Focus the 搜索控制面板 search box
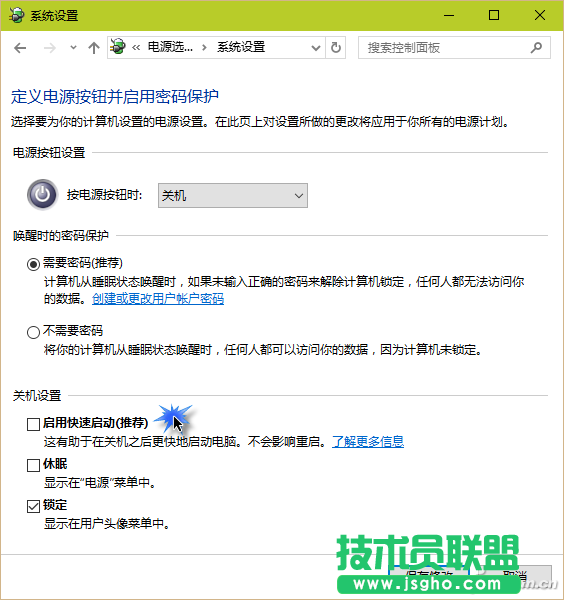Viewport: 564px width, 600px height. click(x=454, y=48)
